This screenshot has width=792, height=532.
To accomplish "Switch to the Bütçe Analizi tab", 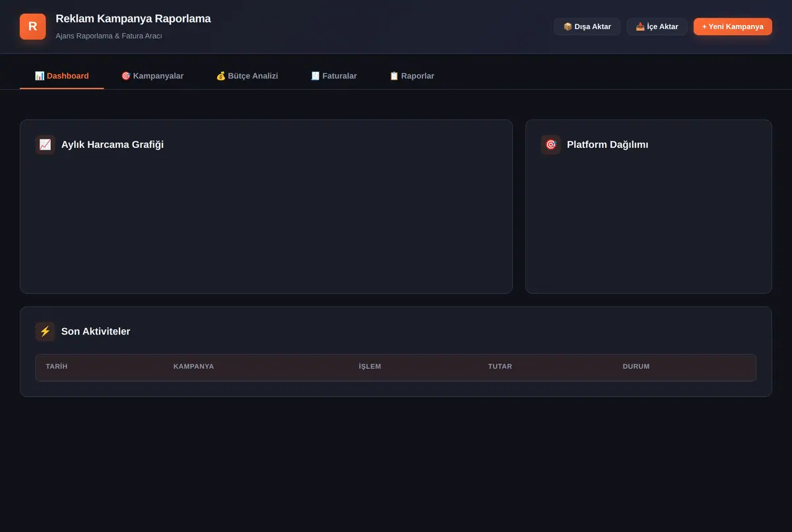I will [247, 76].
